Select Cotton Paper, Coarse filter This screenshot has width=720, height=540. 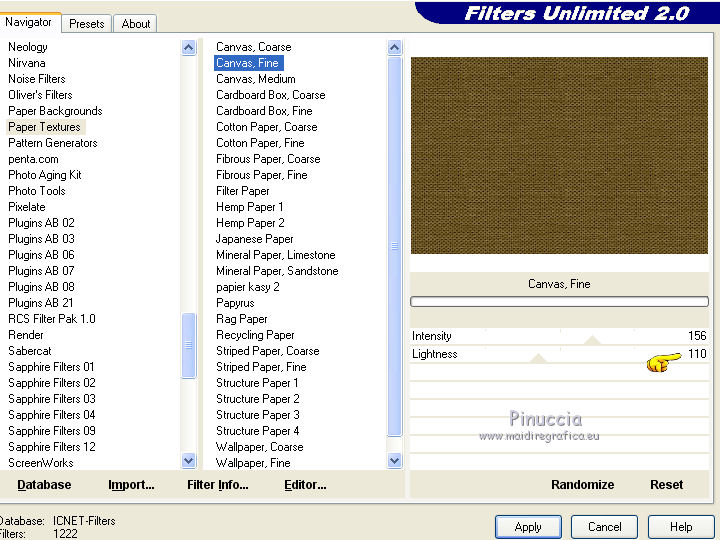[x=267, y=127]
